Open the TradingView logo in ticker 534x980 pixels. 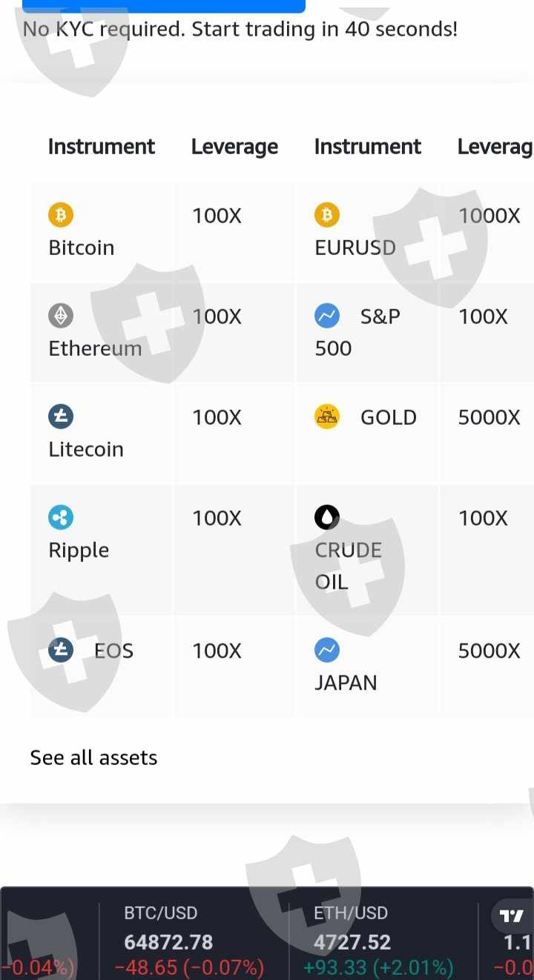tap(512, 916)
